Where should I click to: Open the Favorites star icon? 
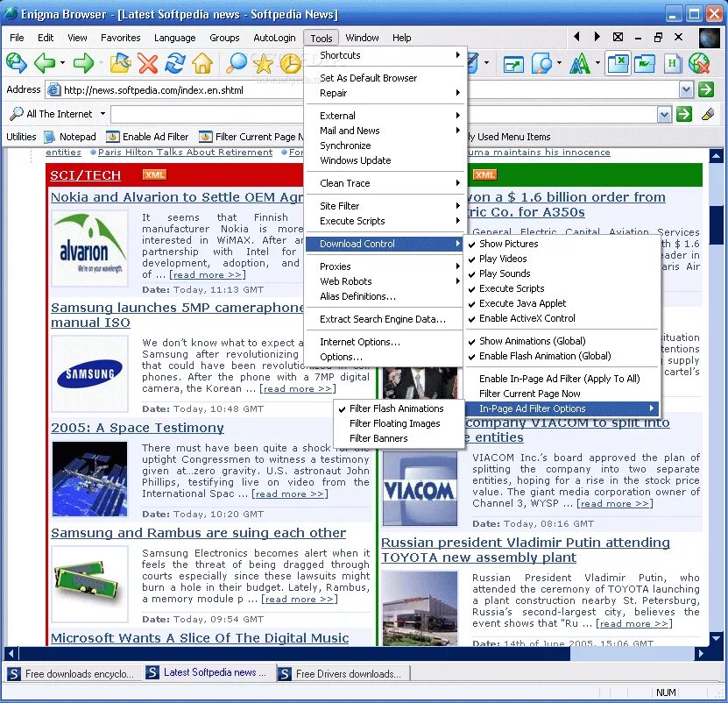coord(263,63)
